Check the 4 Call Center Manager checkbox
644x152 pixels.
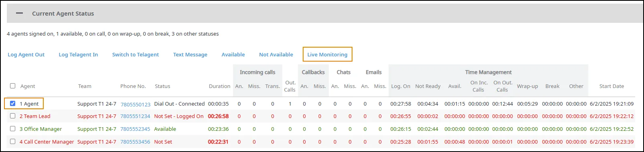point(12,142)
